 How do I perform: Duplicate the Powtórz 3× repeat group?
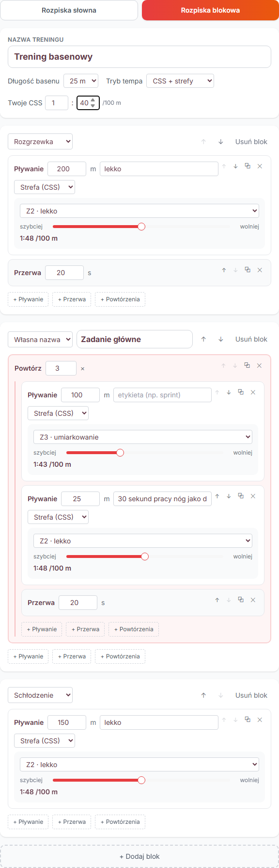coord(247,365)
